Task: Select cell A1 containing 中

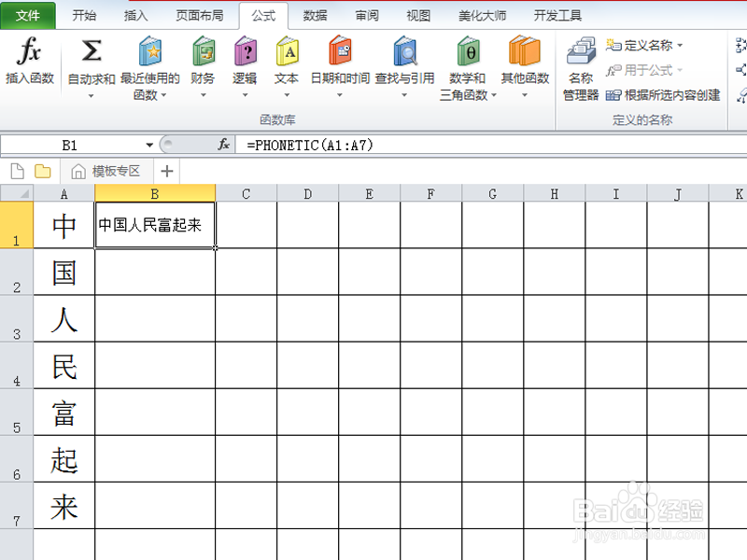Action: point(63,225)
